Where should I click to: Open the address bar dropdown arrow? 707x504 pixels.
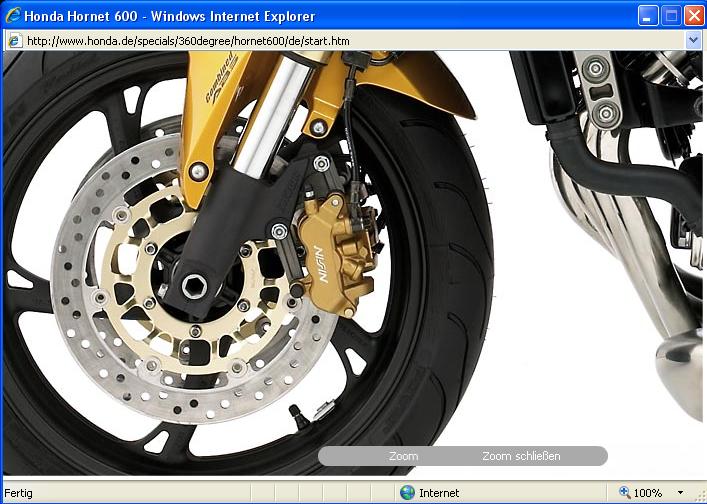pyautogui.click(x=693, y=41)
